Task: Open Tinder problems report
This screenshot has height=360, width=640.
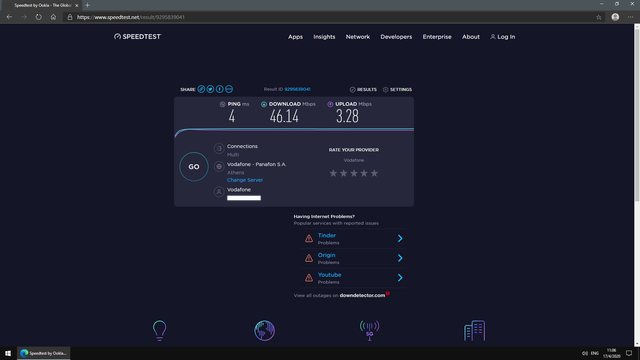Action: point(327,236)
